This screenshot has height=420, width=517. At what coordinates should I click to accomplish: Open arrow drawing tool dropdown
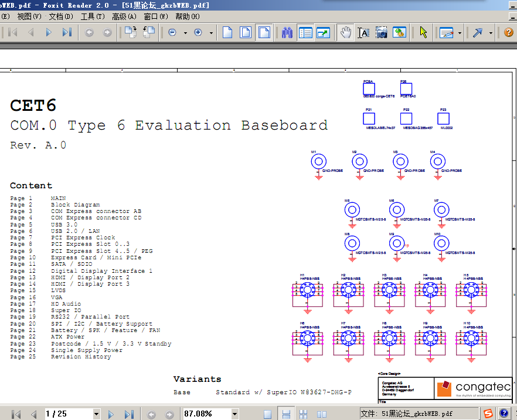491,33
